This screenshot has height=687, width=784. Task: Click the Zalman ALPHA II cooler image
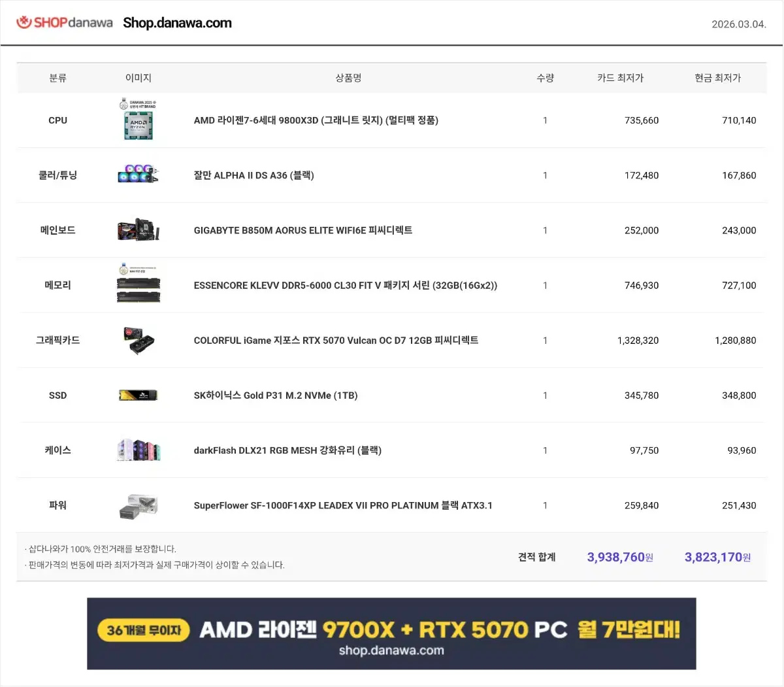coord(138,175)
